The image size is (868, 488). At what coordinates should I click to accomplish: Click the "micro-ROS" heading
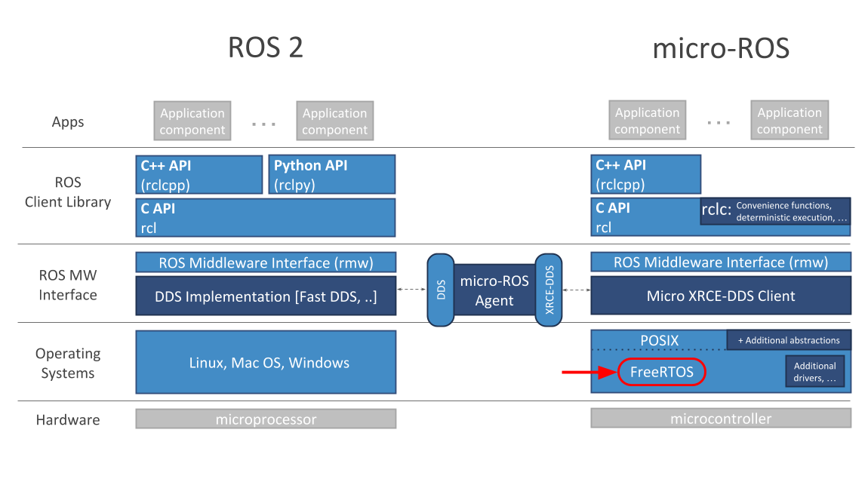coord(721,48)
